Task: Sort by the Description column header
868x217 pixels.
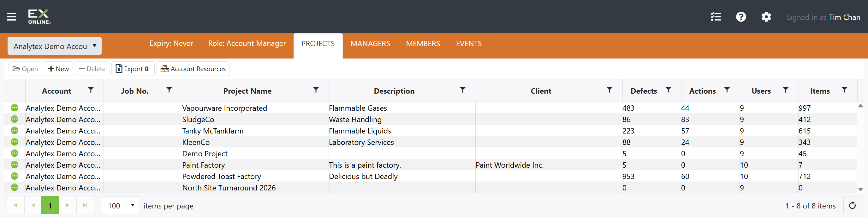Action: [x=394, y=91]
